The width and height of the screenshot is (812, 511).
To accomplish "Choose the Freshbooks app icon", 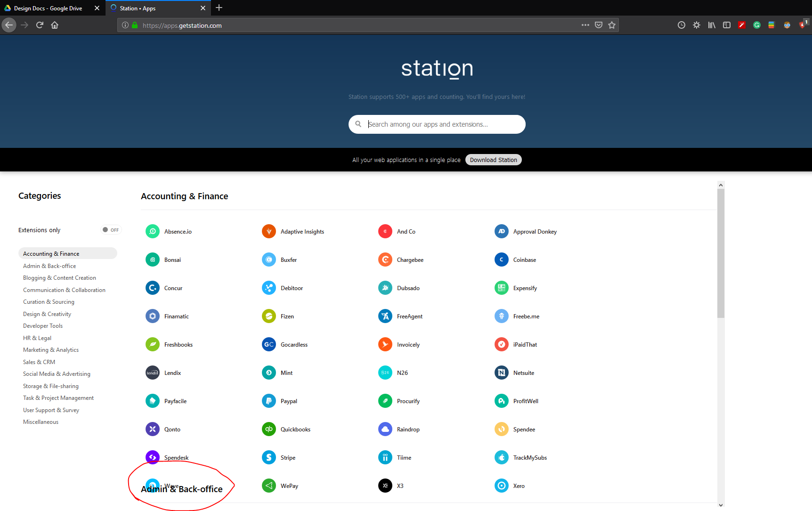I will 153,344.
